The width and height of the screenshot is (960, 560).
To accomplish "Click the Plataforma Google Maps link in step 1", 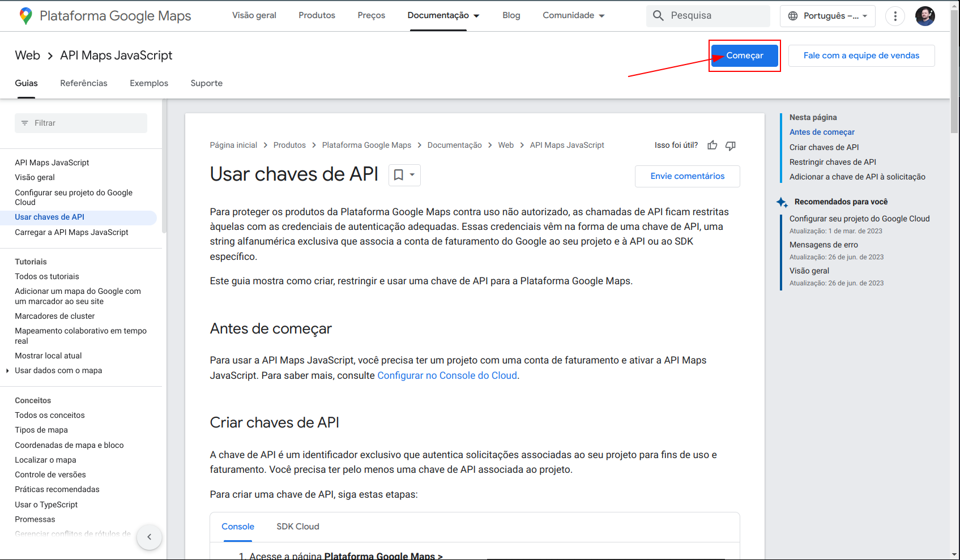I will 383,556.
